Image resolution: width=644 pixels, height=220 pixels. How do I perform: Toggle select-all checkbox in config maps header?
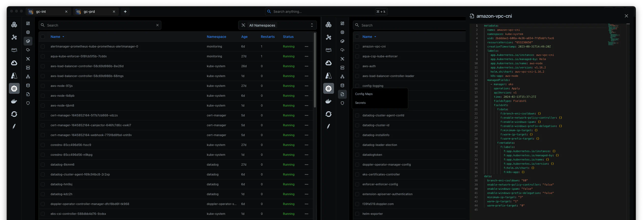coord(357,37)
